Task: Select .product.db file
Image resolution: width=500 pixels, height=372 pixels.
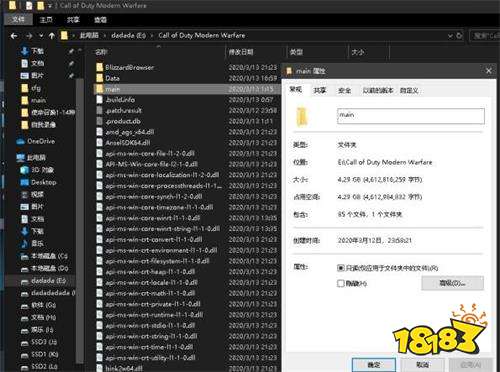Action: coord(119,121)
